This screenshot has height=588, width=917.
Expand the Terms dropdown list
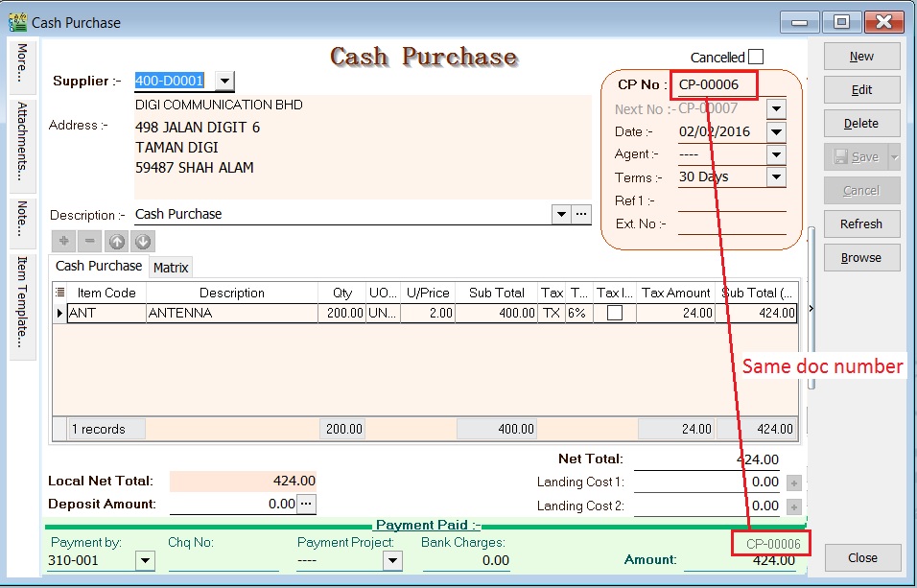pos(776,176)
